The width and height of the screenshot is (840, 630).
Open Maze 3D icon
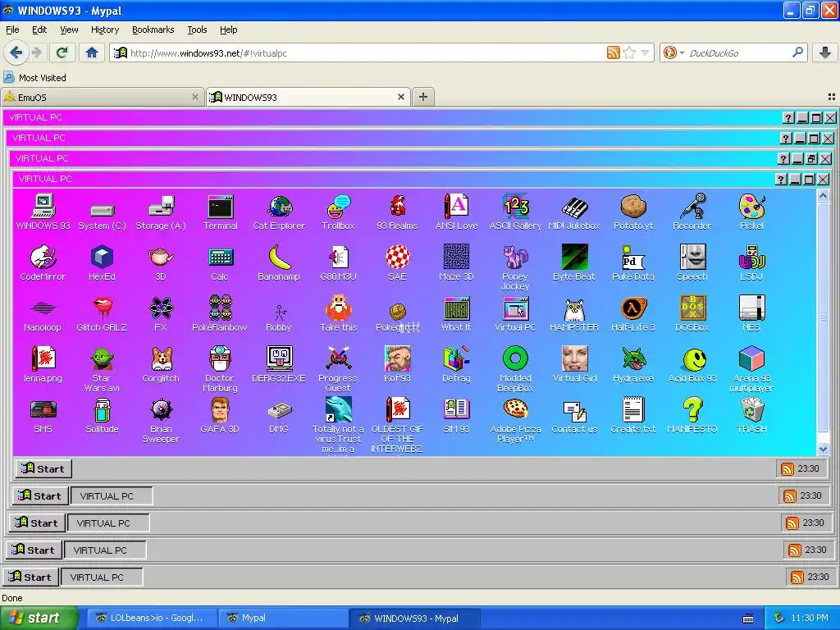point(456,263)
